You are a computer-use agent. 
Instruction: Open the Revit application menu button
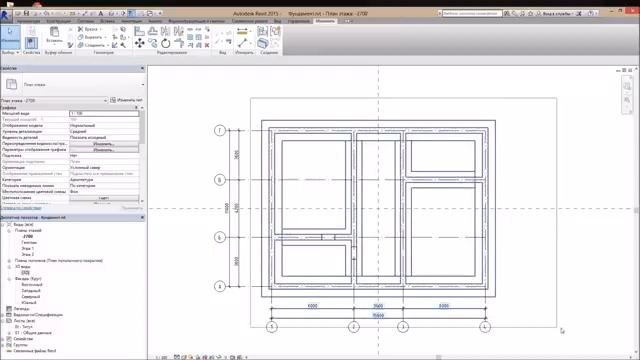(x=5, y=16)
